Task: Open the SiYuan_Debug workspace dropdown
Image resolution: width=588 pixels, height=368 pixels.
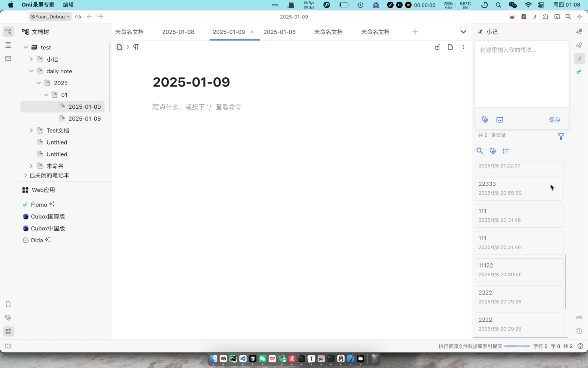Action: 50,16
